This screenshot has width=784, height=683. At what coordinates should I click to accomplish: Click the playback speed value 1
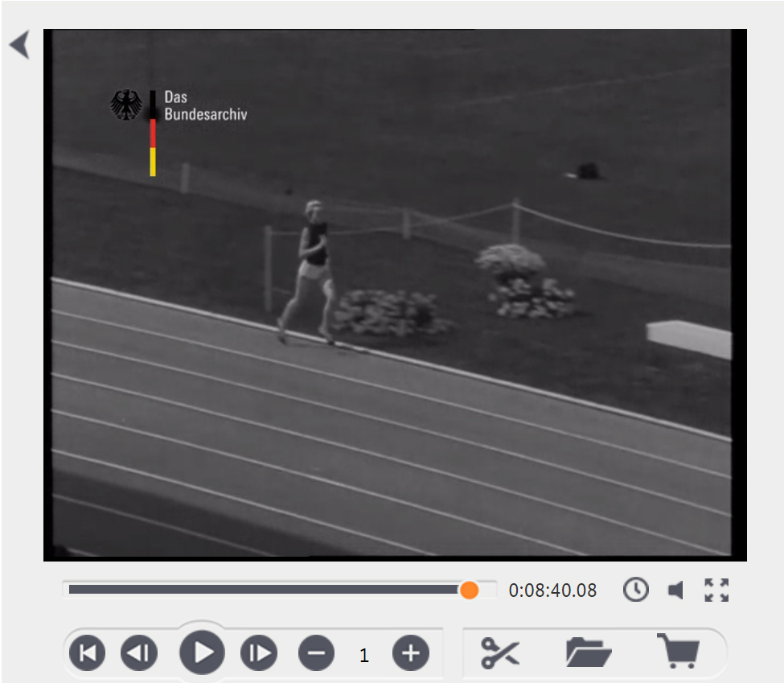(364, 655)
